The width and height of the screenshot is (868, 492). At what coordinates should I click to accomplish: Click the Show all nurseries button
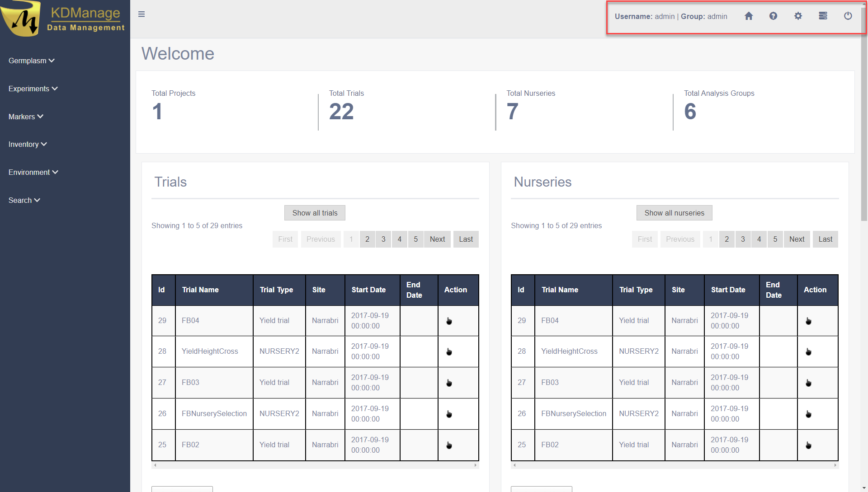click(x=674, y=213)
